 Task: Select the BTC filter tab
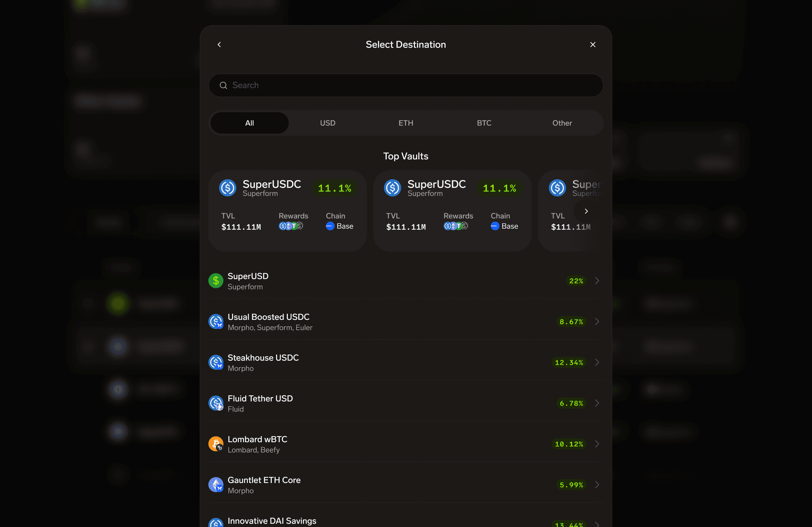pos(484,123)
